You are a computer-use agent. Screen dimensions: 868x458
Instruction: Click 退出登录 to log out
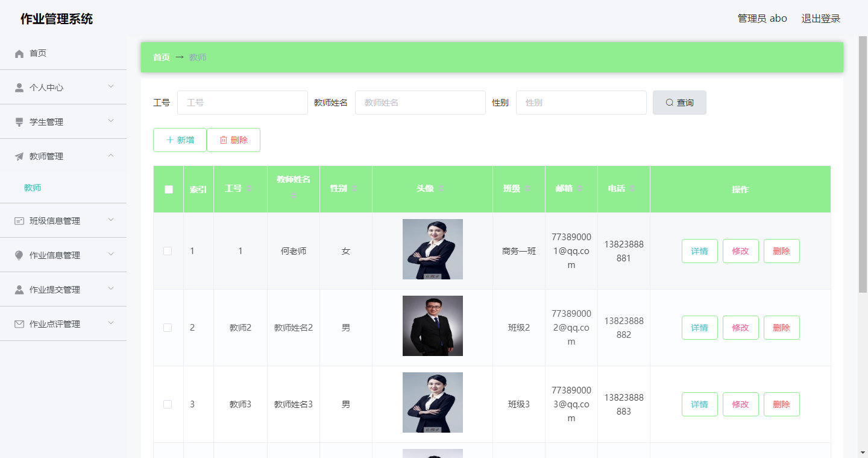point(821,19)
